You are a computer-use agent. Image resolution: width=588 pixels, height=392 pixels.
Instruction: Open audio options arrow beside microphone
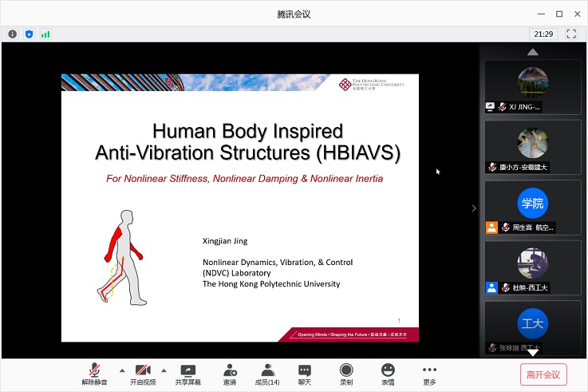click(121, 370)
